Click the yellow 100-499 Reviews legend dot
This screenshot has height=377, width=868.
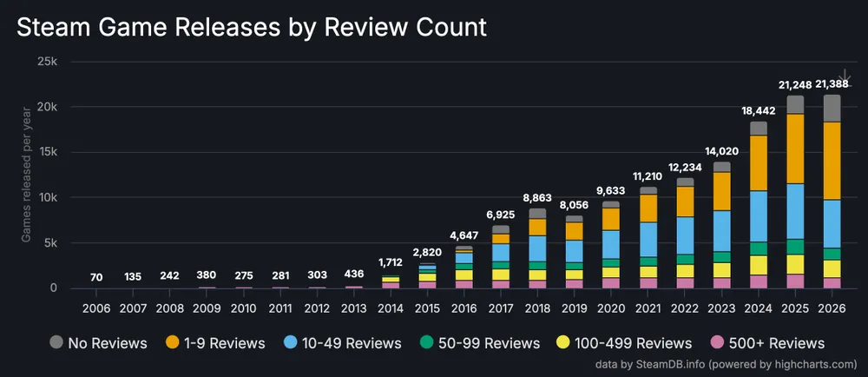pyautogui.click(x=565, y=342)
